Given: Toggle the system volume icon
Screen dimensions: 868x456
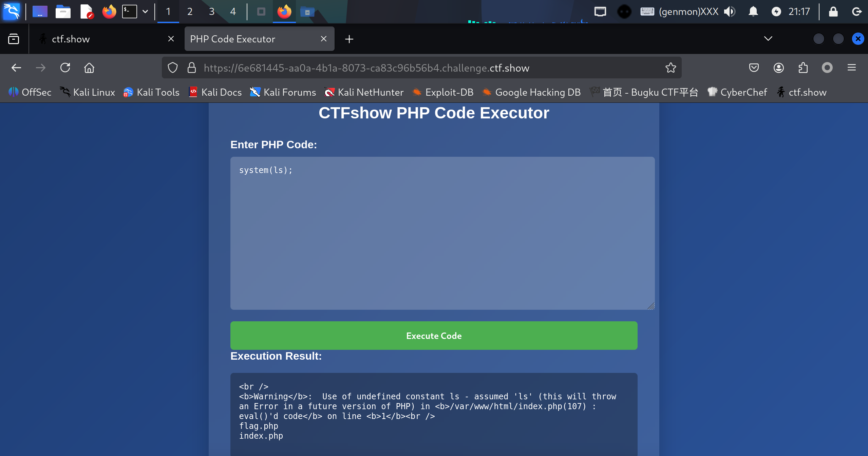Looking at the screenshot, I should pos(729,12).
